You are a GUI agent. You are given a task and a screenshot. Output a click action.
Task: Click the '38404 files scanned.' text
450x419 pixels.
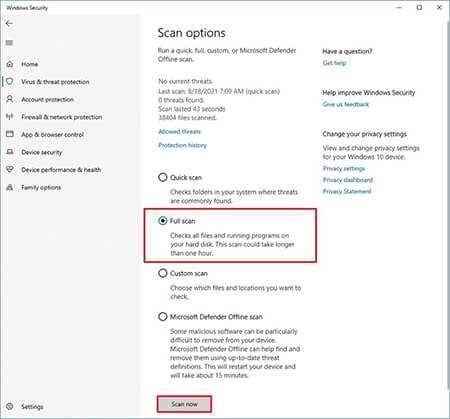tap(187, 117)
